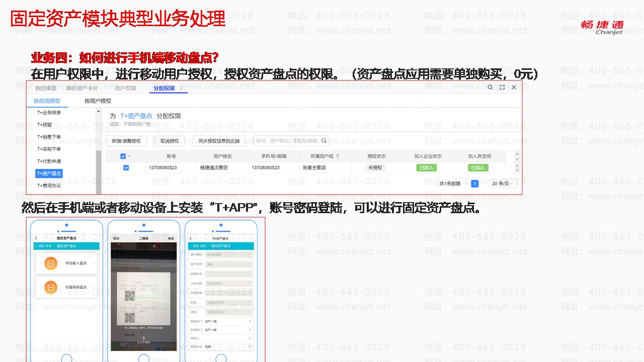Select T+付款申请 in the application list

(49, 161)
